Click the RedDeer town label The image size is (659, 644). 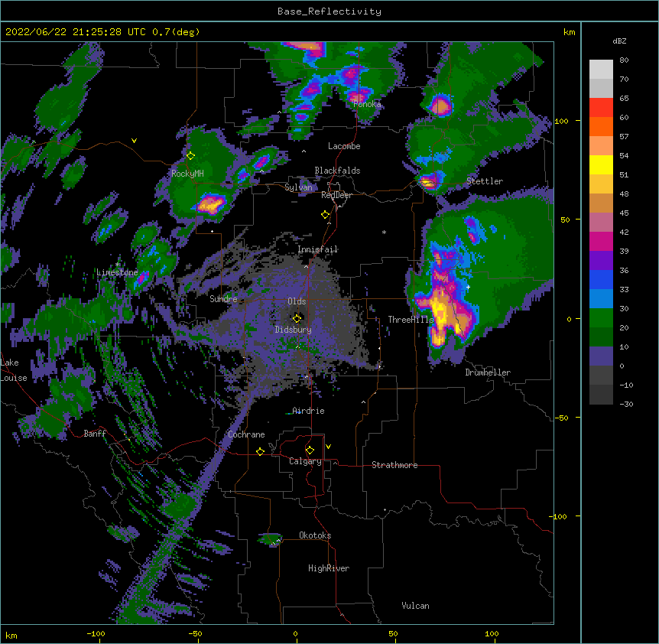click(x=336, y=195)
